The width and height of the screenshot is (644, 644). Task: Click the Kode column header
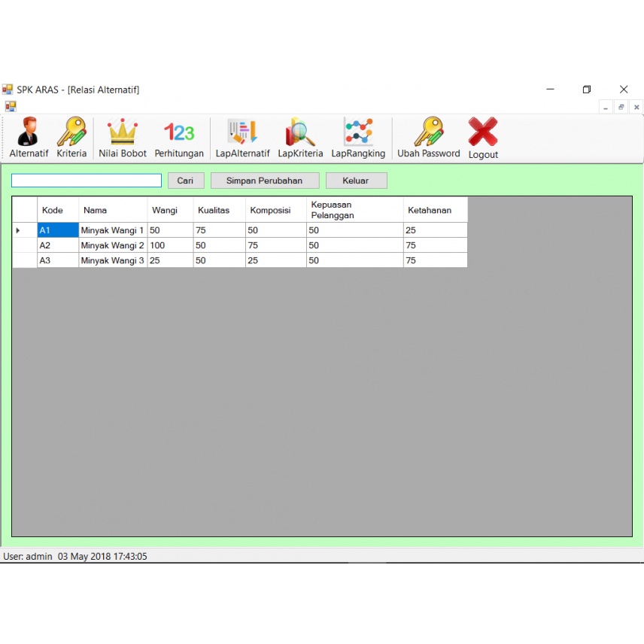(58, 210)
